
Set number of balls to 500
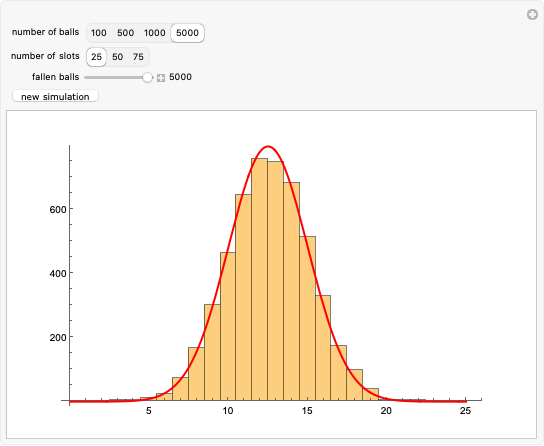pos(125,33)
